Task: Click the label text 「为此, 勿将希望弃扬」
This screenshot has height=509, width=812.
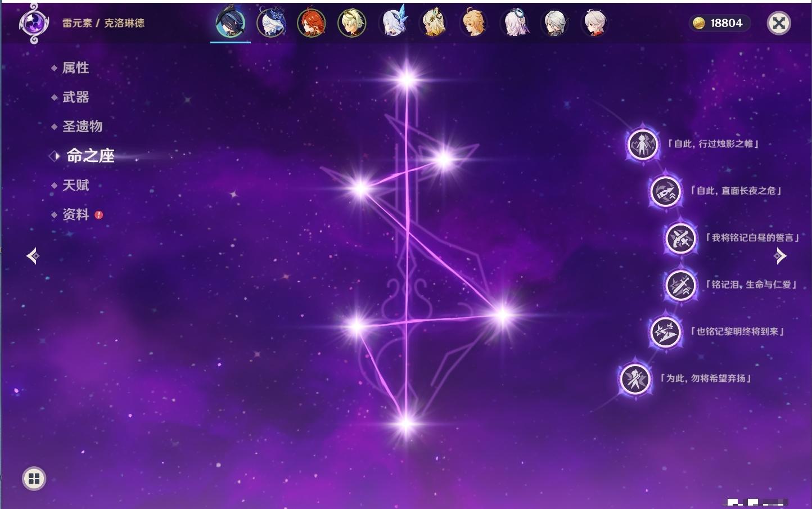Action: [706, 379]
